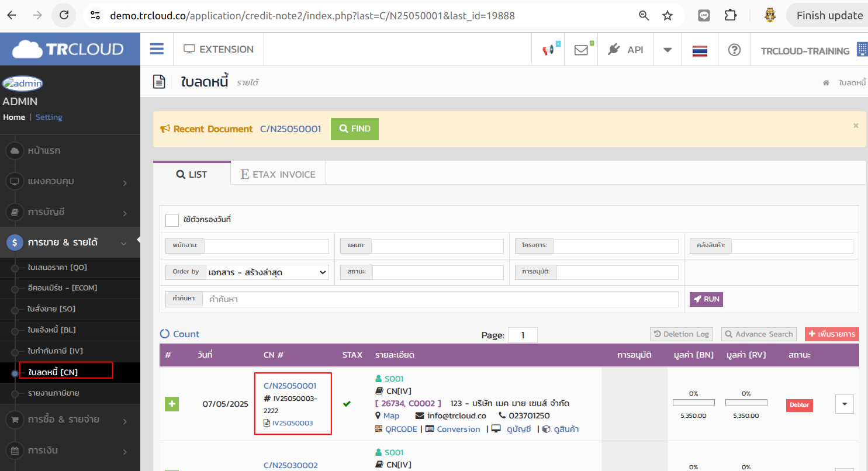Open the Deletion Log button
Viewport: 868px width, 471px height.
[682, 334]
